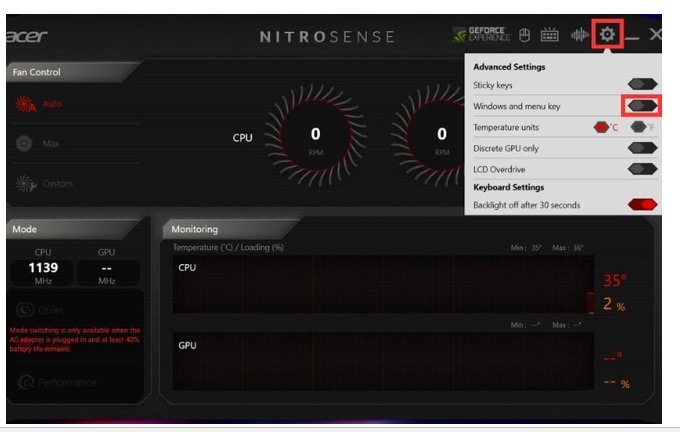
Task: Select the Max fan mode icon
Action: pos(24,144)
